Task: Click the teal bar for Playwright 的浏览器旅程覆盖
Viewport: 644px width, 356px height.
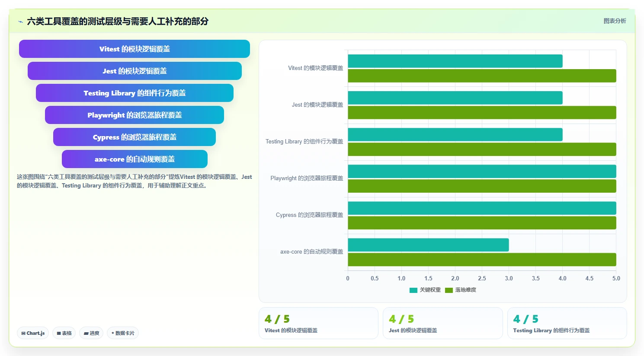Action: coord(482,171)
